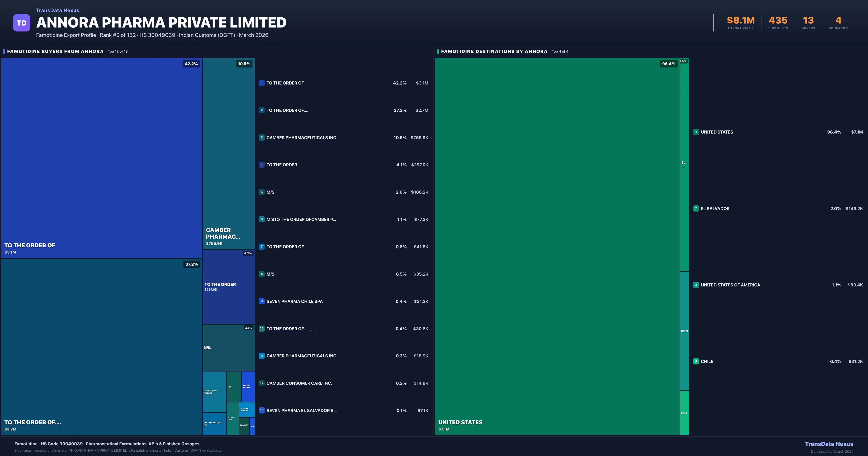The width and height of the screenshot is (868, 456).
Task: Click rank badge 13 for Seven Pharma El Salvador
Action: pos(261,410)
